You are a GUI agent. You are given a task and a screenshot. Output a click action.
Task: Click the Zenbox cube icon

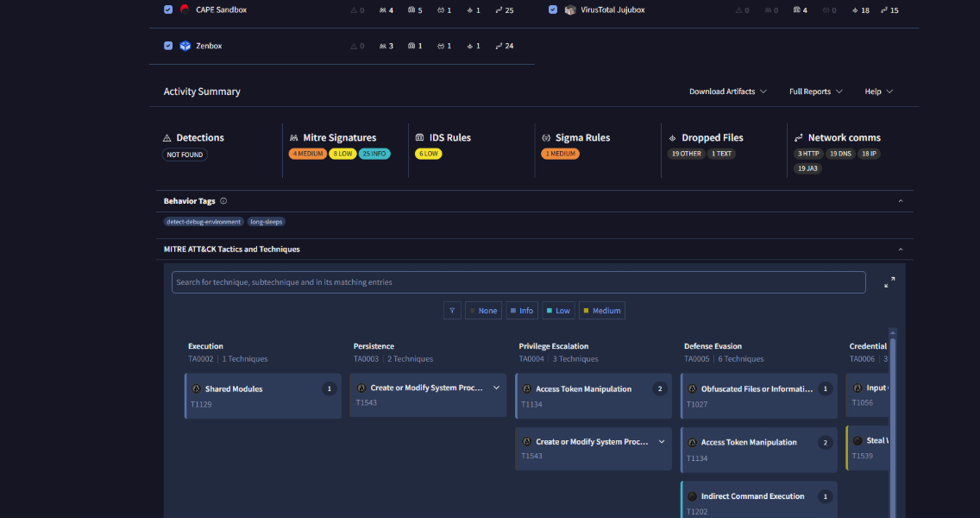tap(185, 46)
